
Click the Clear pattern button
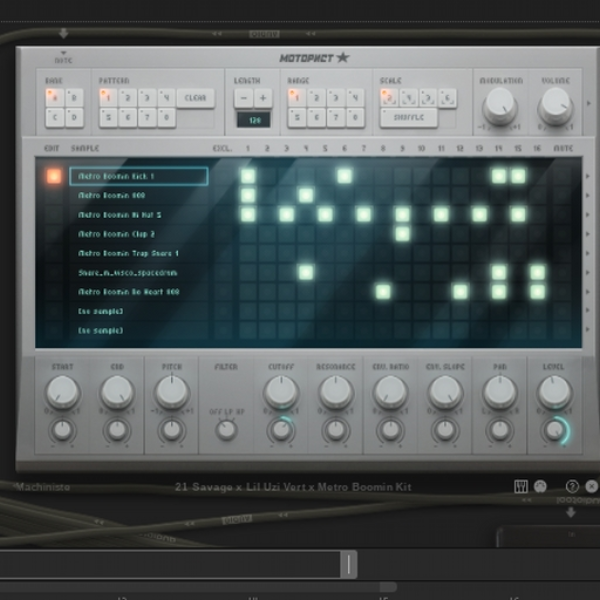pos(196,98)
